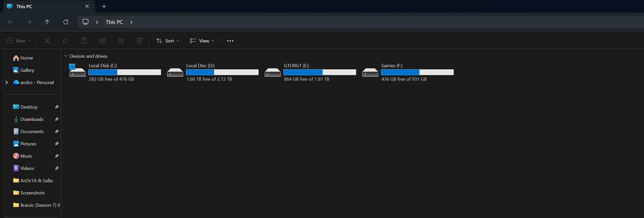Click the Cut scissors icon
This screenshot has width=644, height=218.
click(47, 41)
